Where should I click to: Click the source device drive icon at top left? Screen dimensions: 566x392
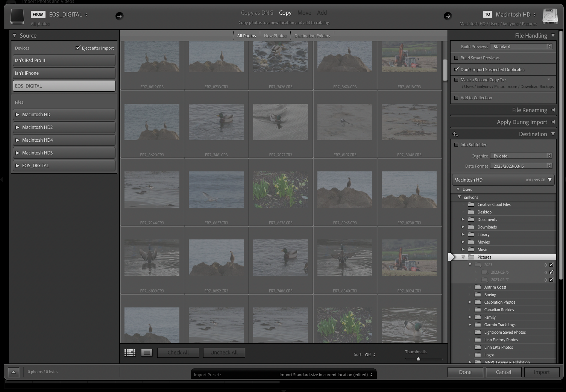click(17, 16)
